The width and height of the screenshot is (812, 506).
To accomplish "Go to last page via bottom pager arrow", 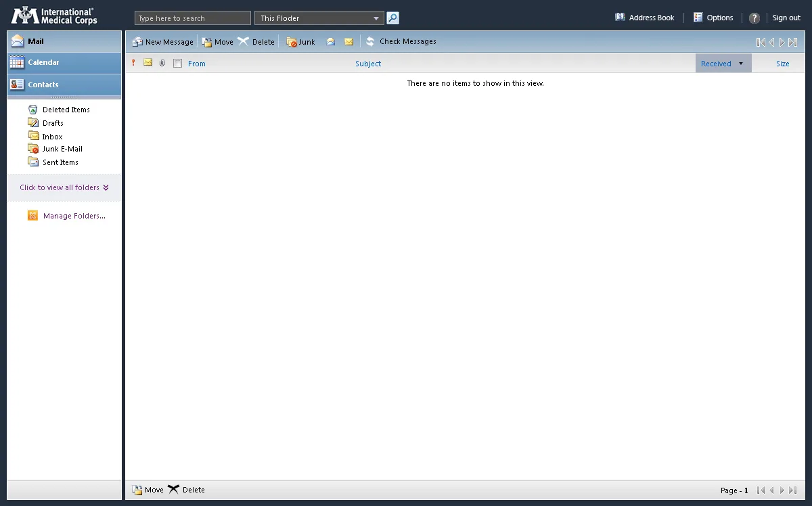I will click(x=793, y=490).
